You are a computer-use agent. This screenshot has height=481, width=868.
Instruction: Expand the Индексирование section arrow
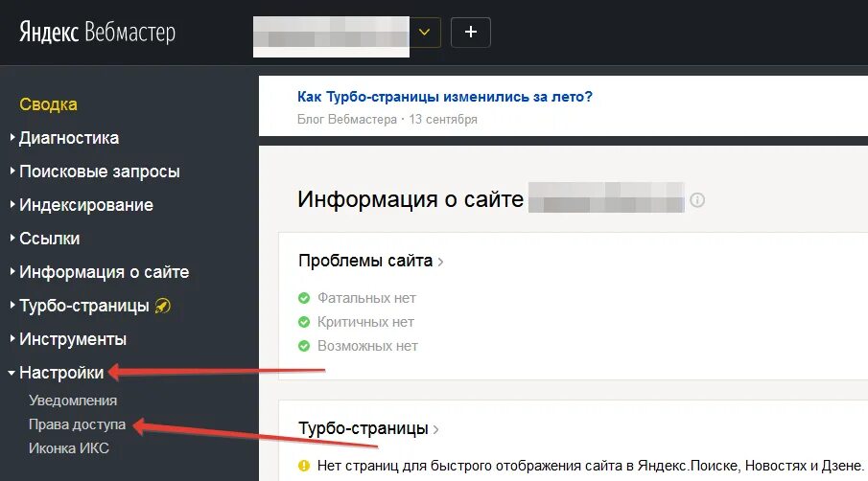(12, 204)
